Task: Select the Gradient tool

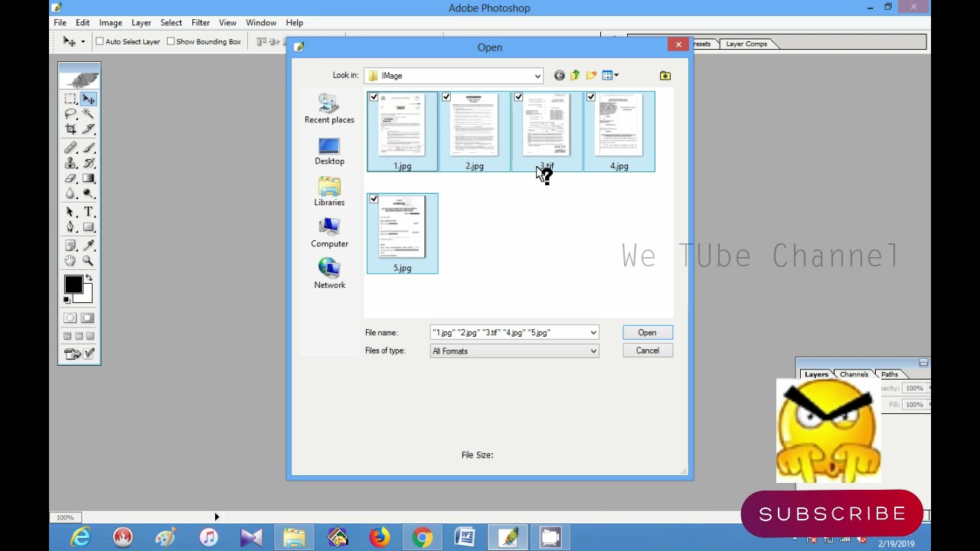Action: (89, 178)
